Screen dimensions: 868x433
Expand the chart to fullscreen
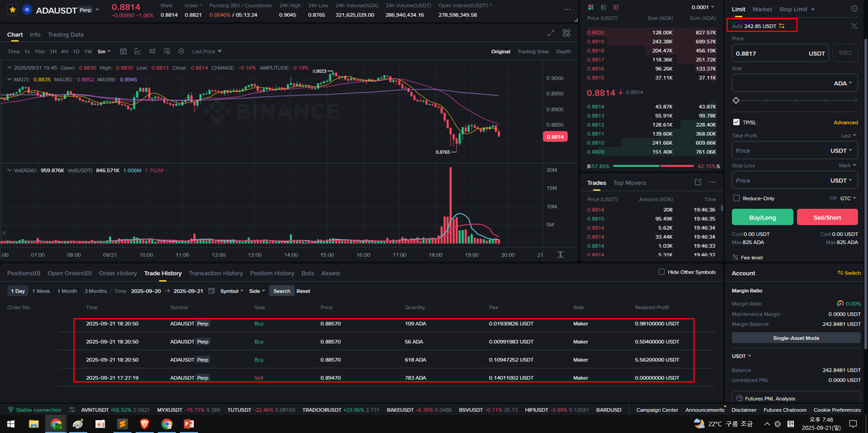pos(551,34)
